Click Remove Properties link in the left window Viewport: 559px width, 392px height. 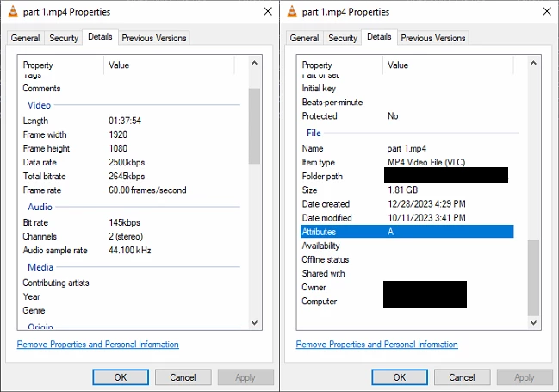click(97, 345)
